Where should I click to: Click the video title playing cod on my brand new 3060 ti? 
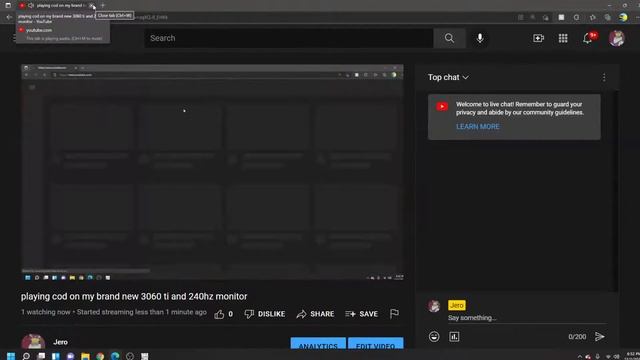point(134,296)
